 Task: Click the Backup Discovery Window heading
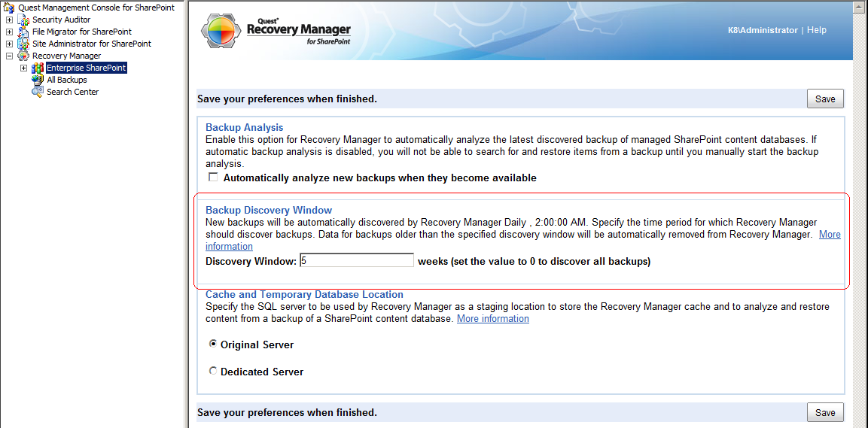click(x=269, y=210)
